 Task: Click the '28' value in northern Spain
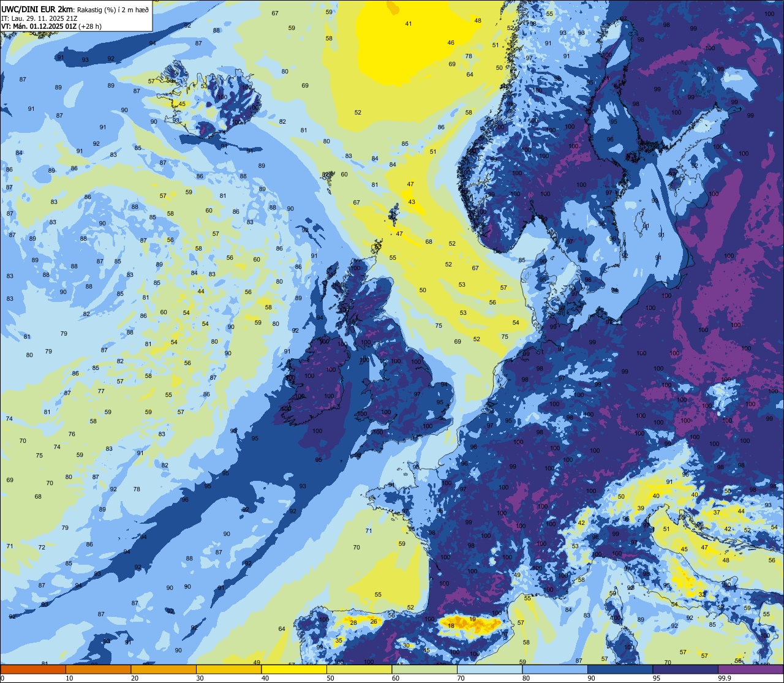click(x=353, y=622)
